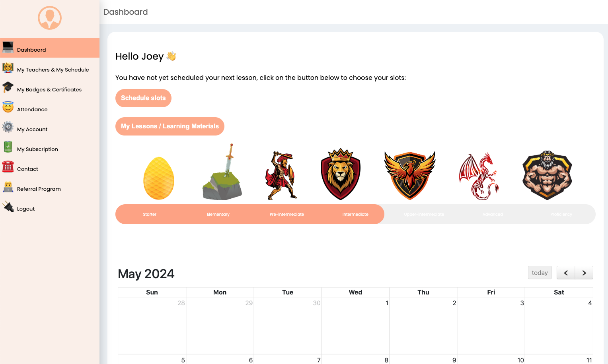608x364 pixels.
Task: Click the Intermediate level progress segment
Action: (355, 214)
